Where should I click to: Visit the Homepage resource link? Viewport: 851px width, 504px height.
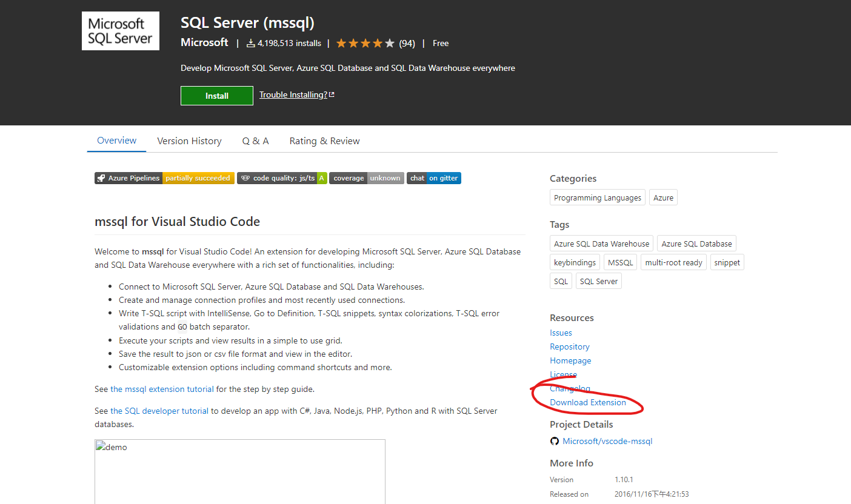tap(570, 360)
